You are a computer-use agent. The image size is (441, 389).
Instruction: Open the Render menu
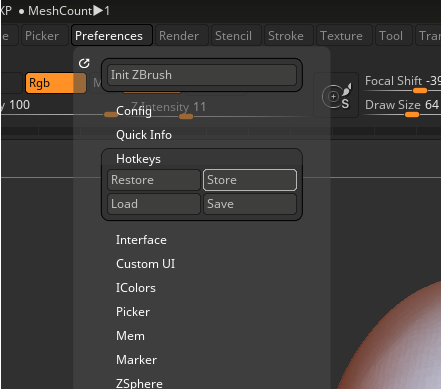pos(182,35)
